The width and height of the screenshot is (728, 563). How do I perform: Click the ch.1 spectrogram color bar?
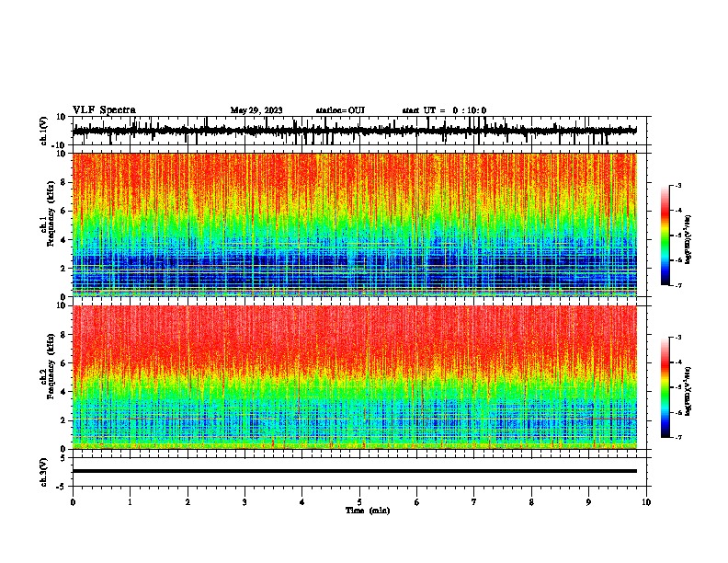tap(665, 236)
